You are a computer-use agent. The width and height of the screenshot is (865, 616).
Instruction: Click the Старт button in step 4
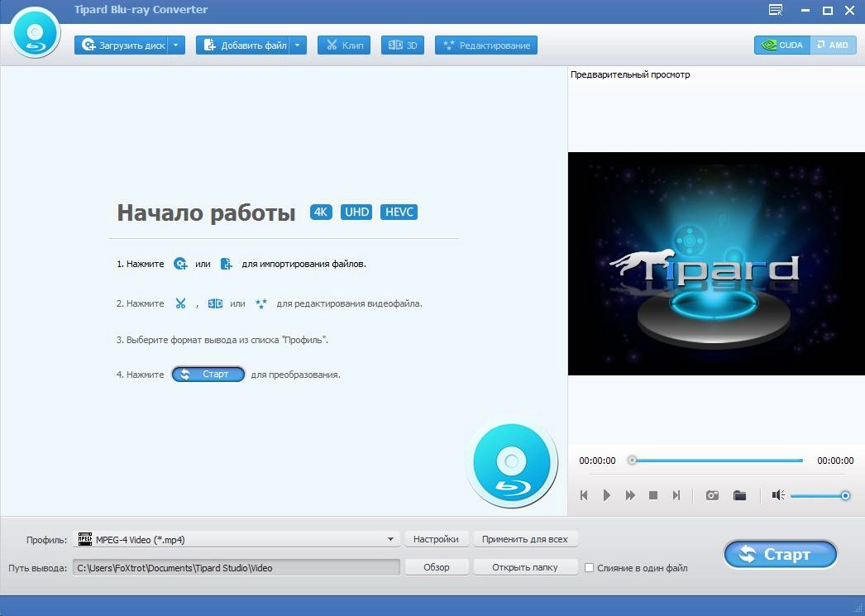coord(208,375)
